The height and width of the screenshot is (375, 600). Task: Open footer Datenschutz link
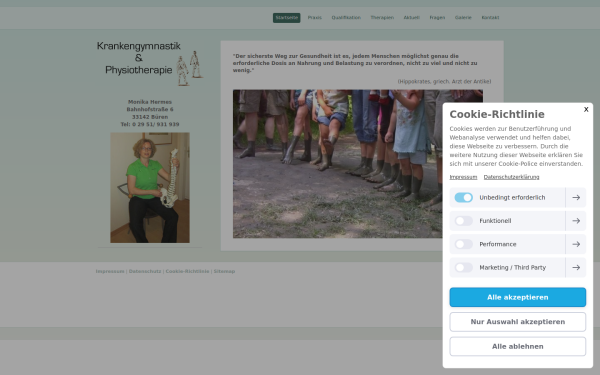tap(145, 271)
